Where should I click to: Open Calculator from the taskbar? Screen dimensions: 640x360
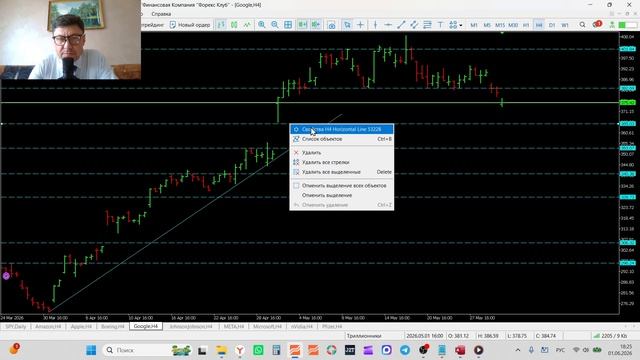pos(276,350)
